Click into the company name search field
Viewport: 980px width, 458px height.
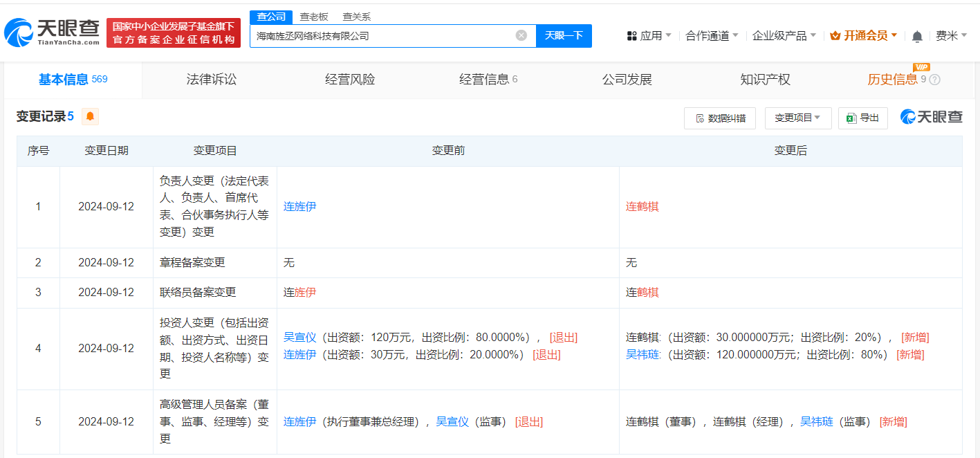(387, 36)
